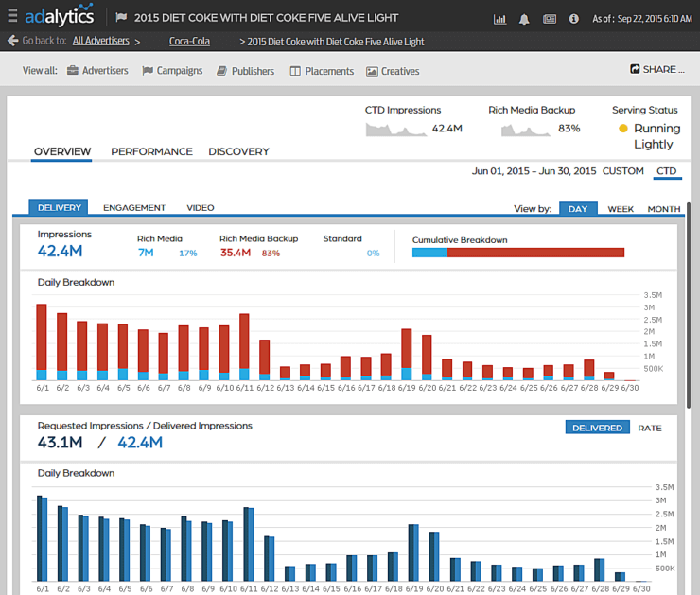Select CUSTOM date range
This screenshot has height=595, width=700.
point(622,171)
